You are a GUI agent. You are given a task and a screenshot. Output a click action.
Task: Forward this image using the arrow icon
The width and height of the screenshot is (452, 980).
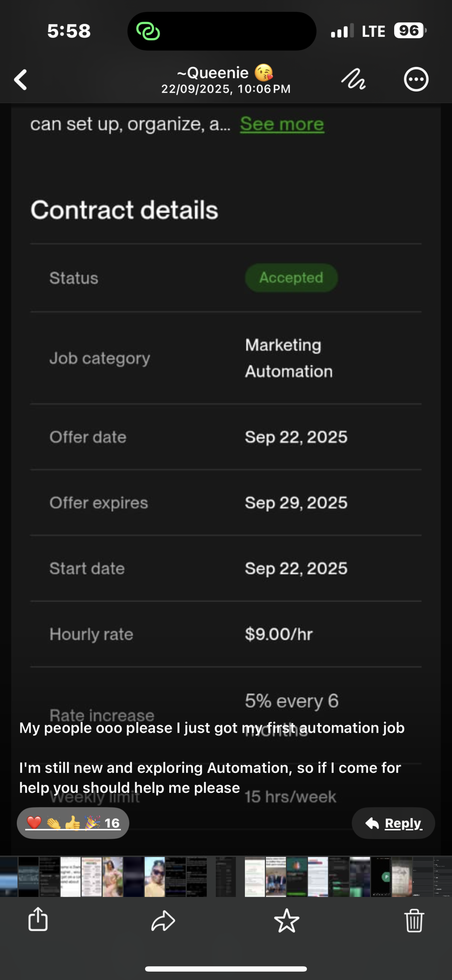(163, 920)
